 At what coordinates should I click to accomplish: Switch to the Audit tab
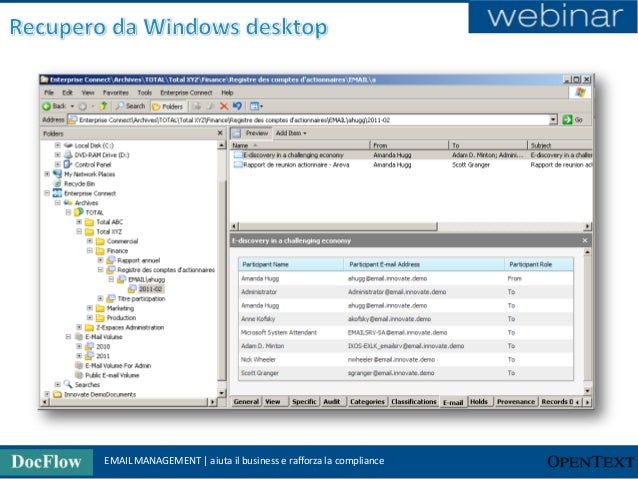[x=332, y=402]
